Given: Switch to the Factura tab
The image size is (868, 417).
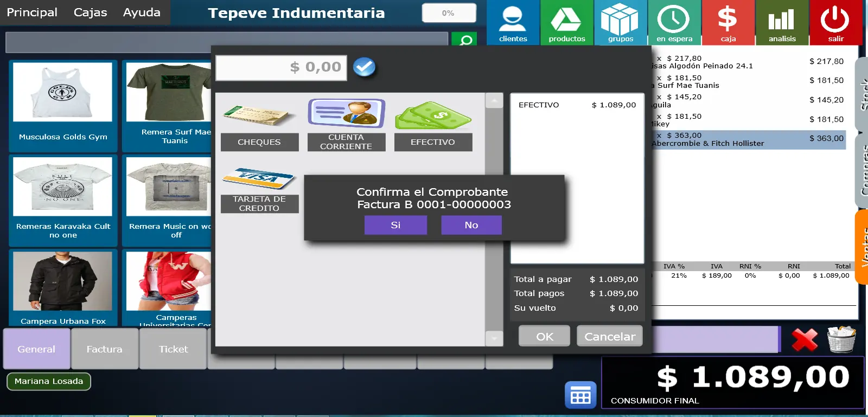Looking at the screenshot, I should click(105, 349).
